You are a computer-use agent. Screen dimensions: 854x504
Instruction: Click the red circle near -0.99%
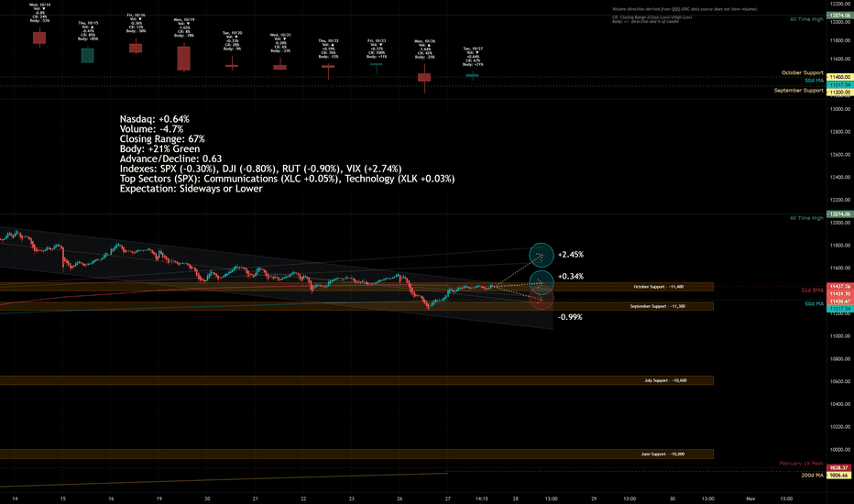[542, 299]
